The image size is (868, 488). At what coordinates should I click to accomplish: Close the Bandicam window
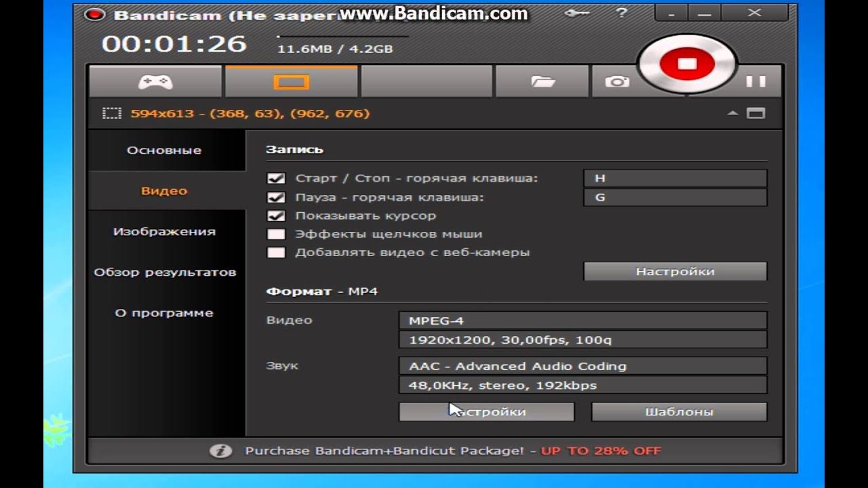coord(753,12)
